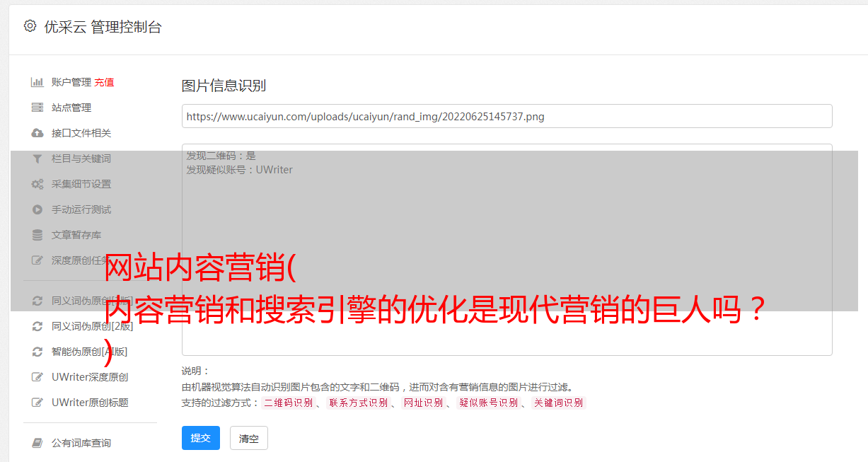Click the 关键词识别 tag

558,403
